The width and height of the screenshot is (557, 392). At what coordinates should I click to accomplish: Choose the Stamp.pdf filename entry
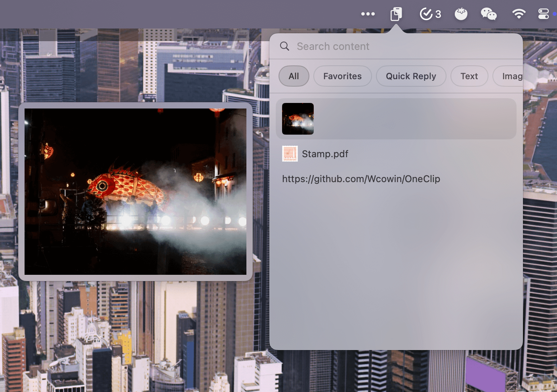[325, 154]
